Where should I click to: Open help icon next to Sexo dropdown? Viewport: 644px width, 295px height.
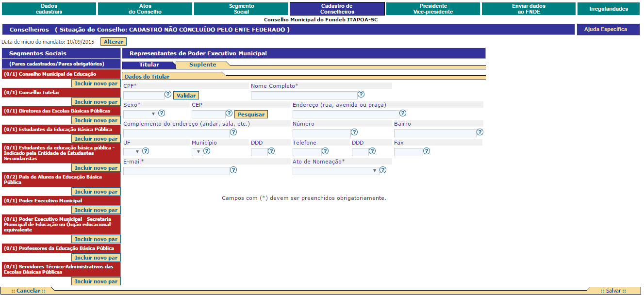(162, 114)
